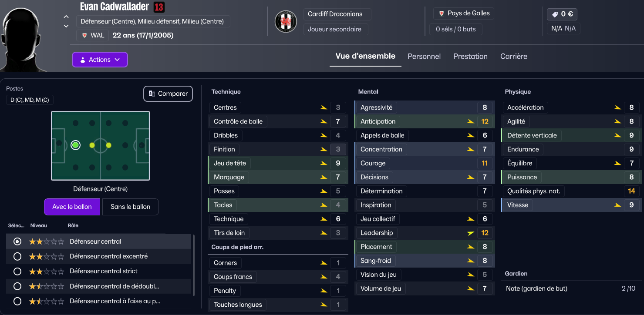Viewport: 644px width, 315px height.
Task: Click the Cardiff Draconians club link
Action: 335,14
